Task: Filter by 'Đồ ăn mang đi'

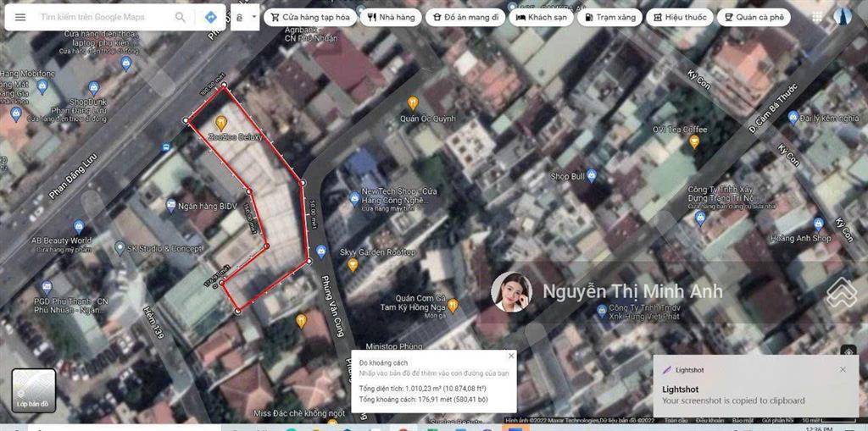Action: [465, 17]
